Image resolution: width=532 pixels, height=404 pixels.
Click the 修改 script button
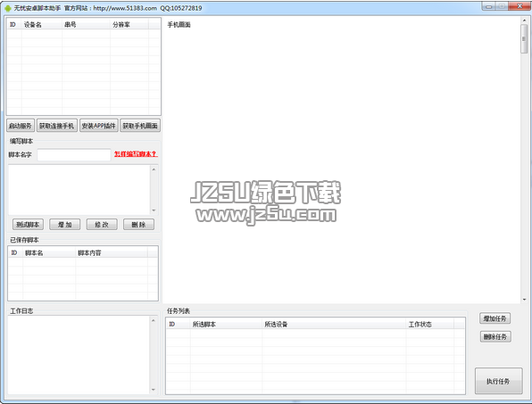pos(102,225)
